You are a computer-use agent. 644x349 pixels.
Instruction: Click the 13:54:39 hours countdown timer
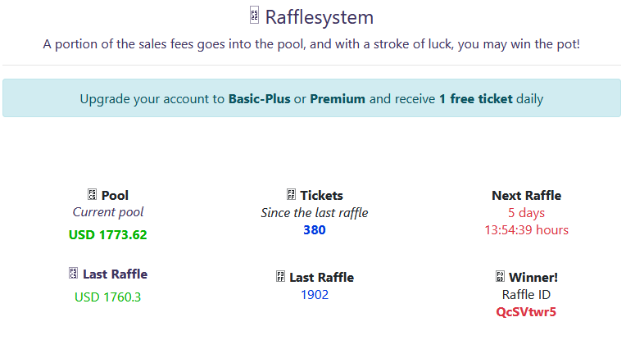(x=526, y=230)
